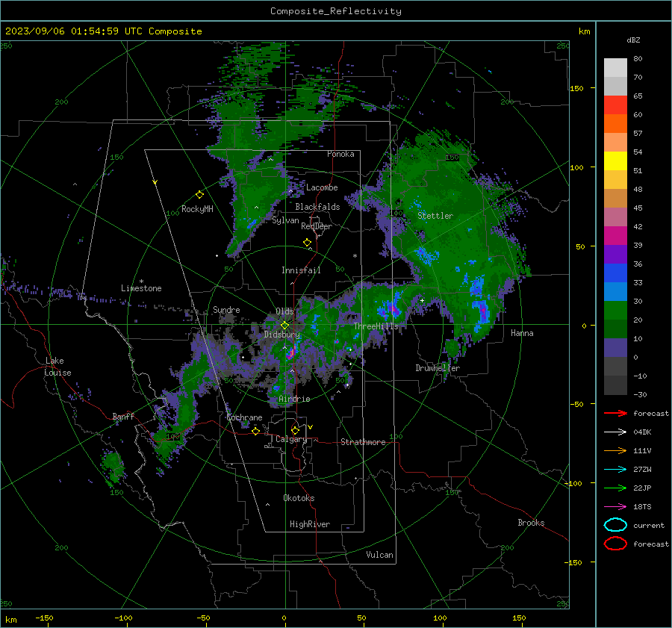Image resolution: width=672 pixels, height=628 pixels.
Task: Select the 0 dBZ purple swatch
Action: coord(615,347)
